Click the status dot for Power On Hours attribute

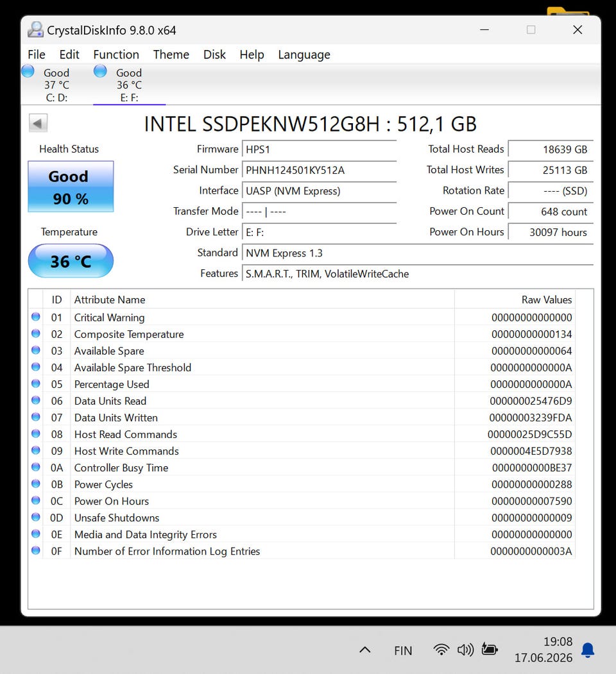click(x=36, y=500)
